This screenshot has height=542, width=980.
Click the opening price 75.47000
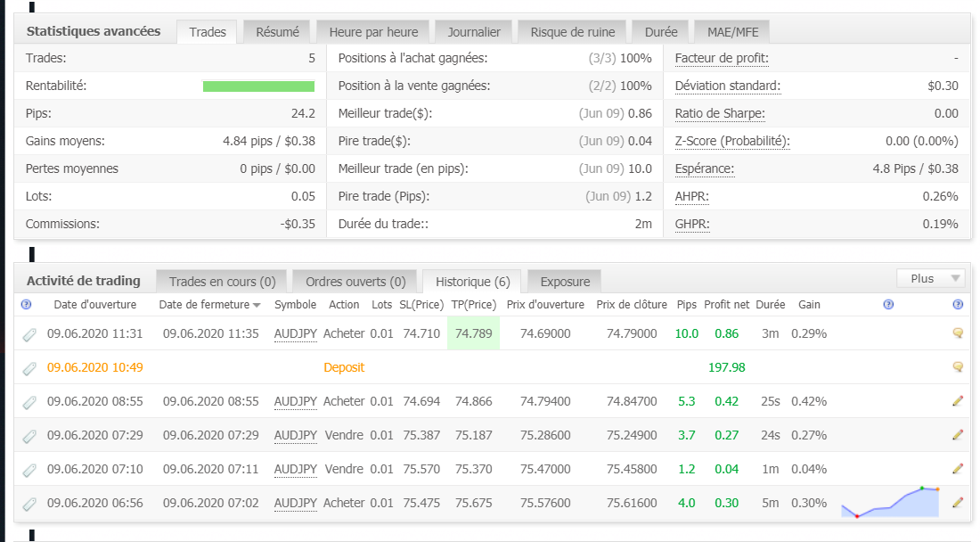[x=545, y=469]
